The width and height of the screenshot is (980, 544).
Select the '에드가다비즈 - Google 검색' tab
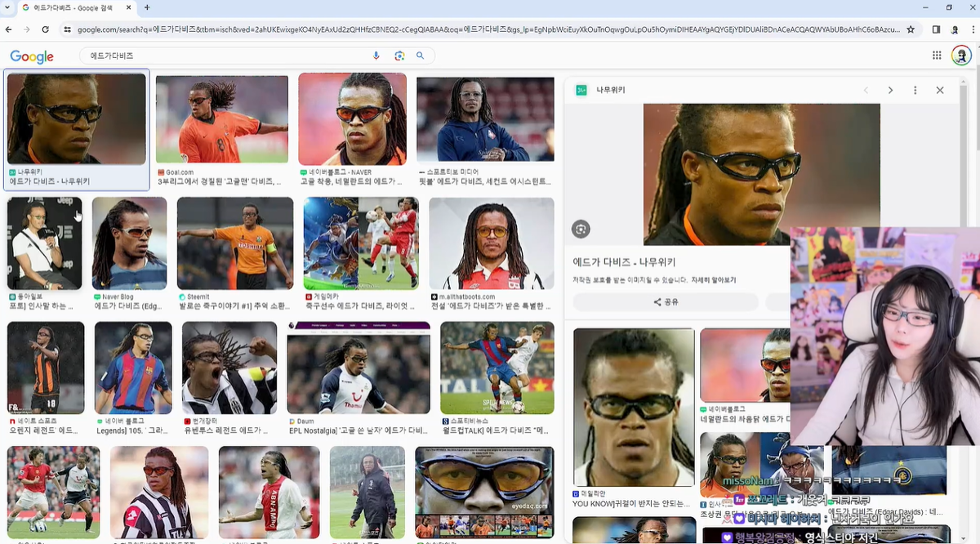[73, 7]
